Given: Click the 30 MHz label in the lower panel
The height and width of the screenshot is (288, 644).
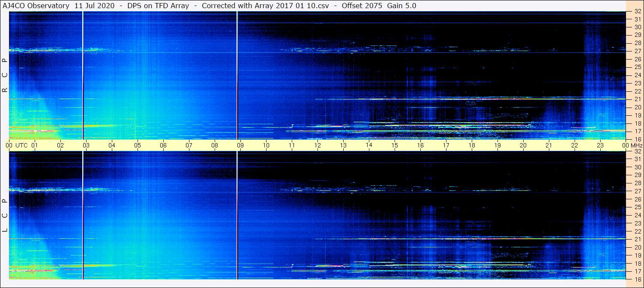Looking at the screenshot, I should (x=637, y=167).
